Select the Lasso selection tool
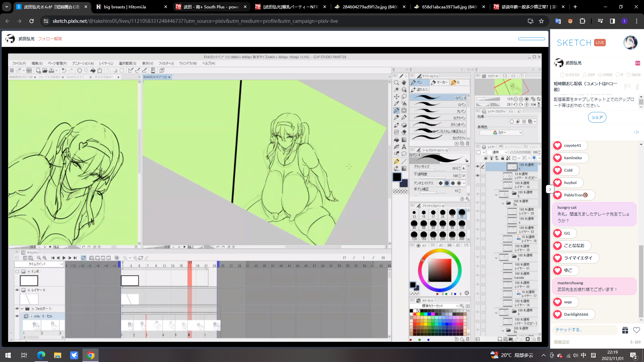 click(404, 97)
